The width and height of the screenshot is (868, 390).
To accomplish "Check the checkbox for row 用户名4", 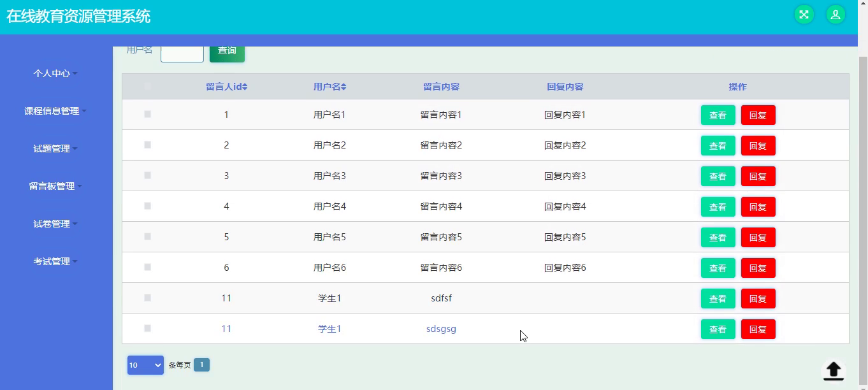I will pyautogui.click(x=147, y=206).
